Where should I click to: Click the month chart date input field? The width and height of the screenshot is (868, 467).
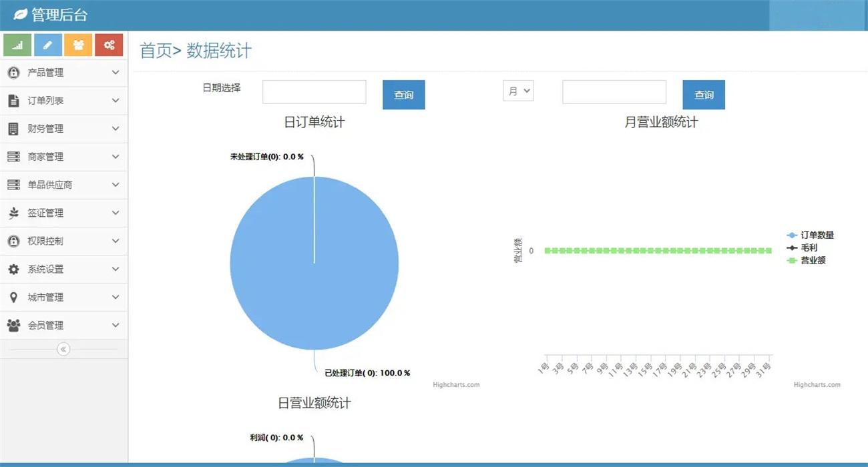point(614,92)
